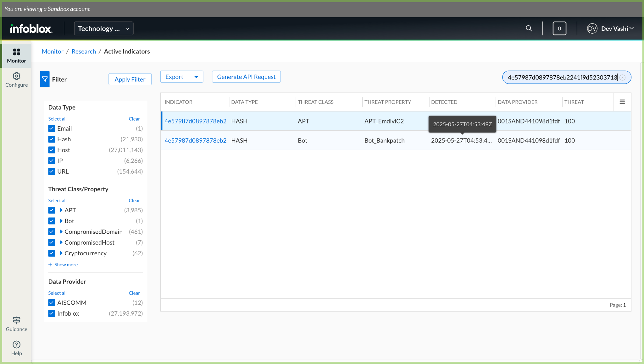Select the APT_EmdiviC2 threat property cell

click(384, 121)
